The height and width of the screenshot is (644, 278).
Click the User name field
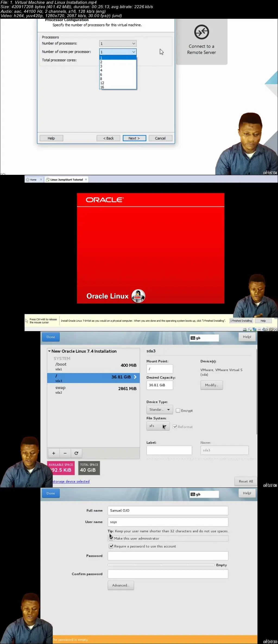pyautogui.click(x=168, y=522)
